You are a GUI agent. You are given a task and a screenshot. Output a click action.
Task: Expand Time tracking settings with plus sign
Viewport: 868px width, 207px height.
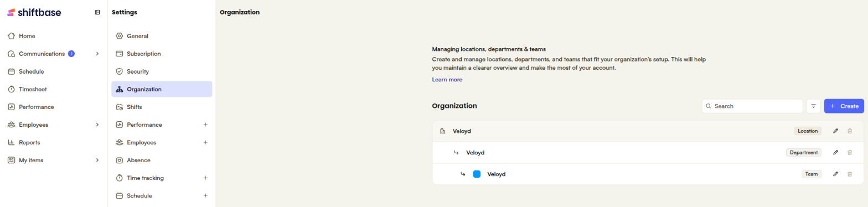coord(205,178)
